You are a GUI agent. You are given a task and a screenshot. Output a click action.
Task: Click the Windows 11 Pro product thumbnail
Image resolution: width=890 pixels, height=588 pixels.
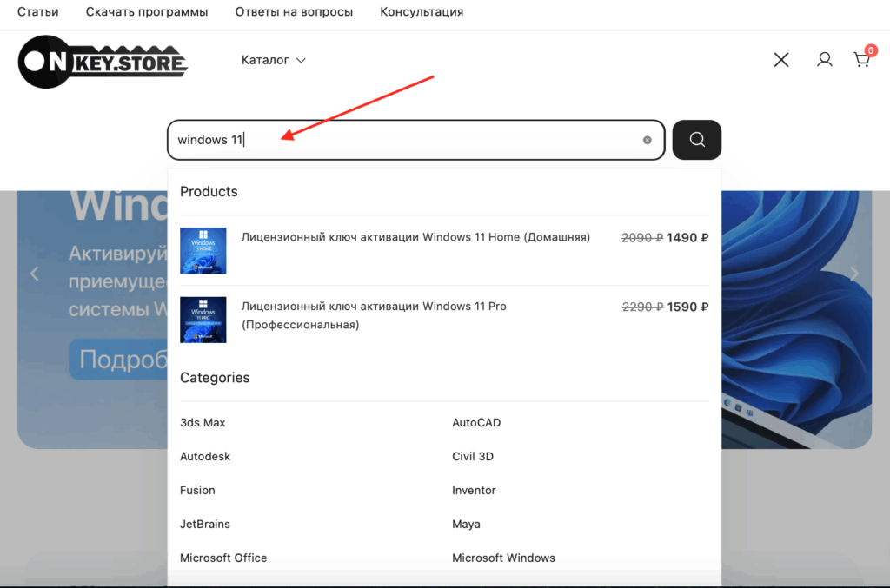click(x=203, y=320)
